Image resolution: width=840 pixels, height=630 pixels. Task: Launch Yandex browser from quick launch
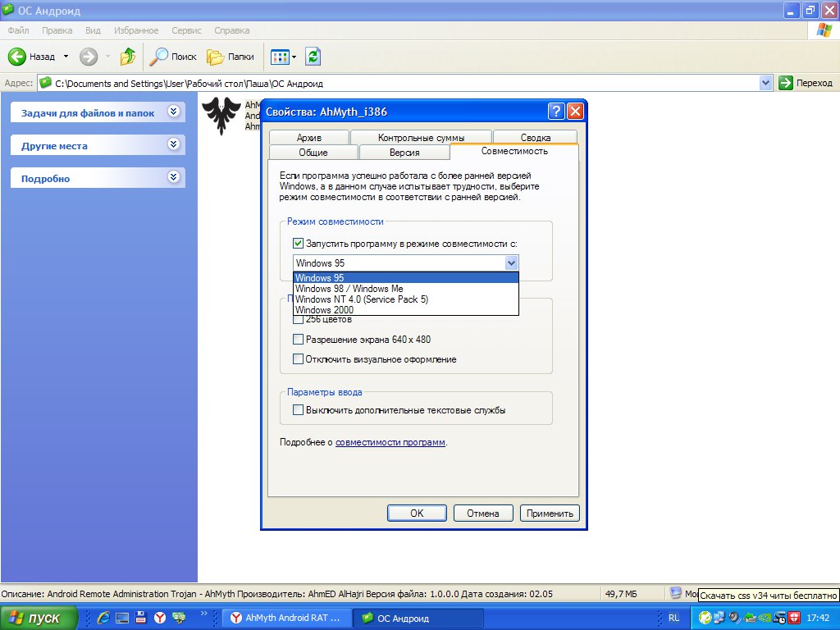pos(160,618)
